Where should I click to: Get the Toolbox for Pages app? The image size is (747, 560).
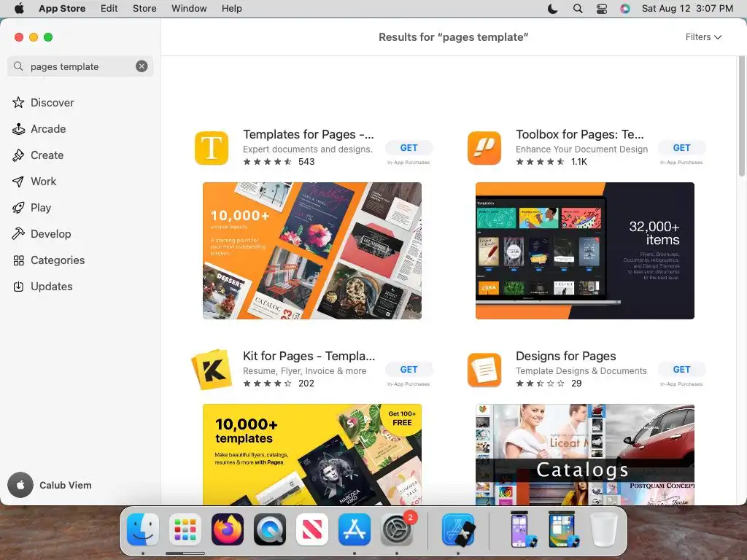click(x=682, y=147)
